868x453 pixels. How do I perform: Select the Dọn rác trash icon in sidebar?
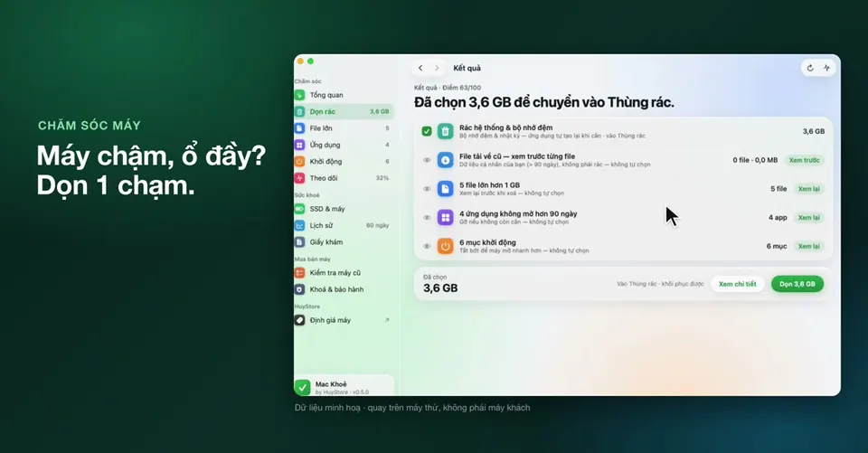(x=299, y=111)
